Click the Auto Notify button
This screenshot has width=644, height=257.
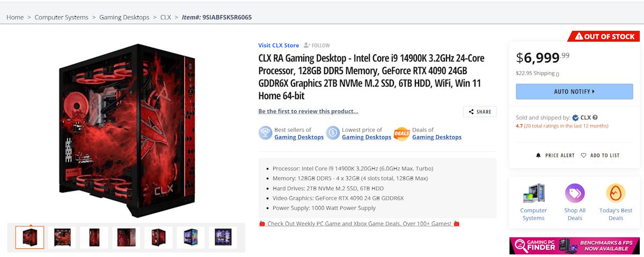pyautogui.click(x=574, y=91)
